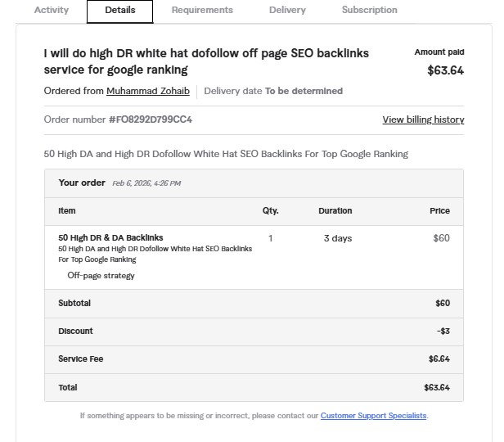This screenshot has width=504, height=442.
Task: Go to the Delivery tab
Action: (287, 11)
